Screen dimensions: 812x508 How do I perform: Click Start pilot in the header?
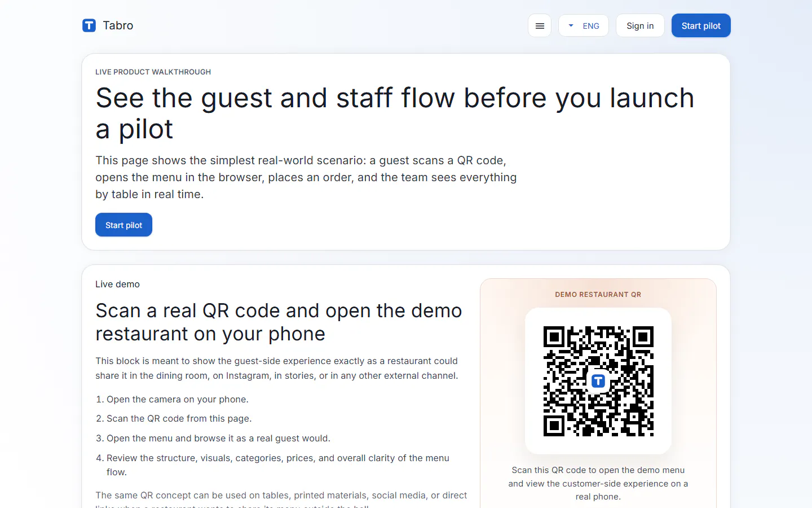(x=701, y=25)
